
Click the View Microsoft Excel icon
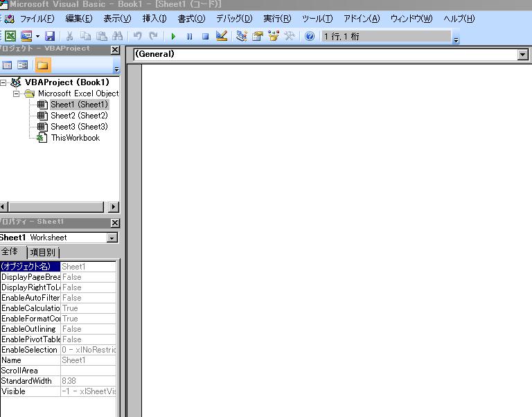(x=10, y=36)
